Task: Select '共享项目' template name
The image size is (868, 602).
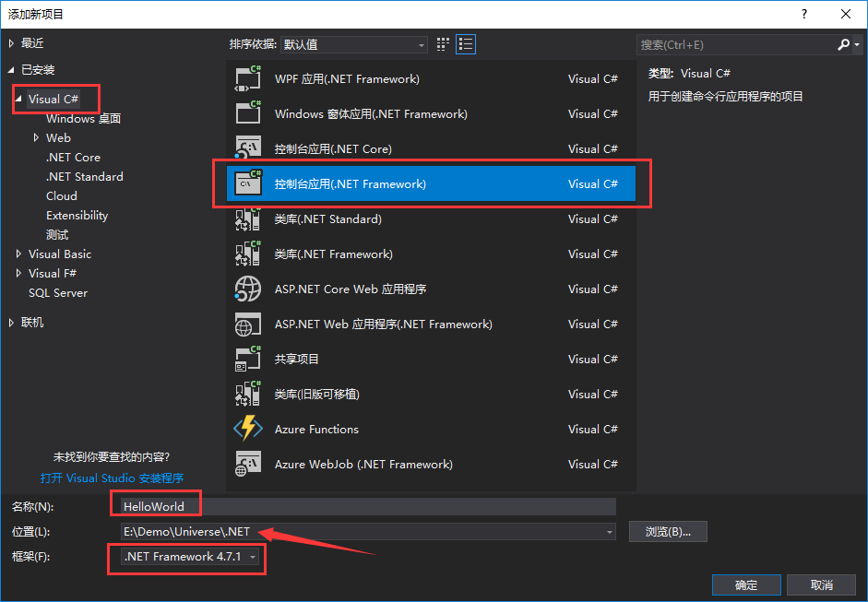Action: coord(297,359)
